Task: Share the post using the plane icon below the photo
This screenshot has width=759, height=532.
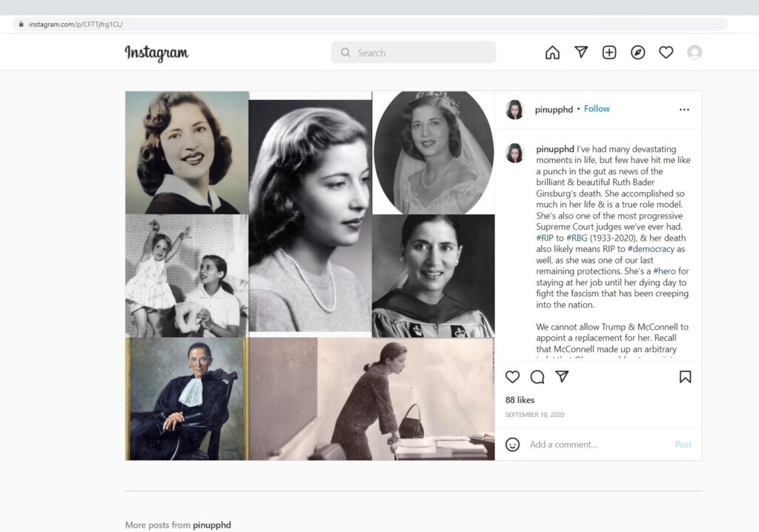Action: tap(562, 376)
